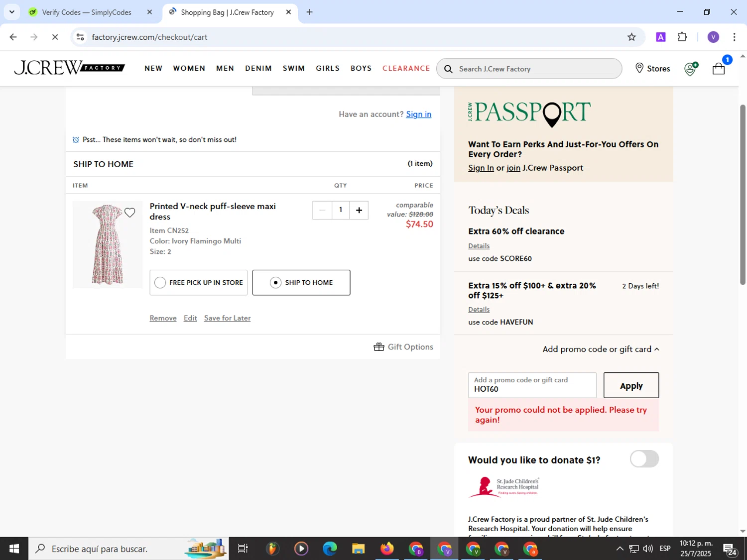Click the Apply promo button
The height and width of the screenshot is (560, 747).
631,385
